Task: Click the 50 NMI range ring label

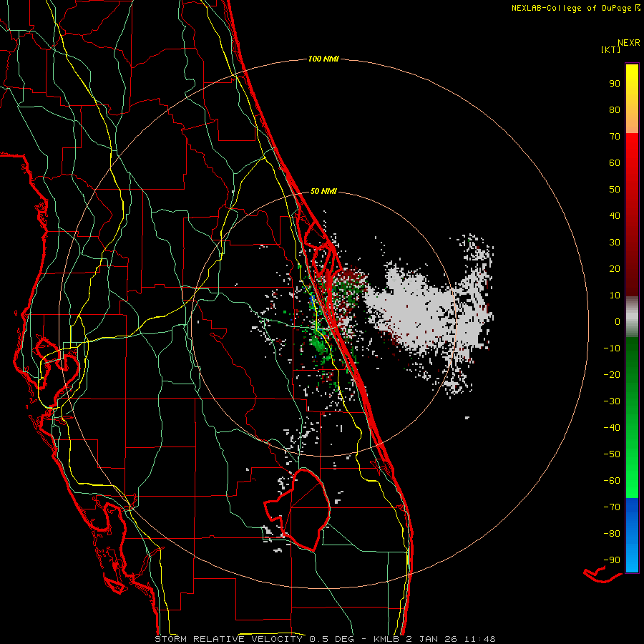Action: (x=323, y=191)
